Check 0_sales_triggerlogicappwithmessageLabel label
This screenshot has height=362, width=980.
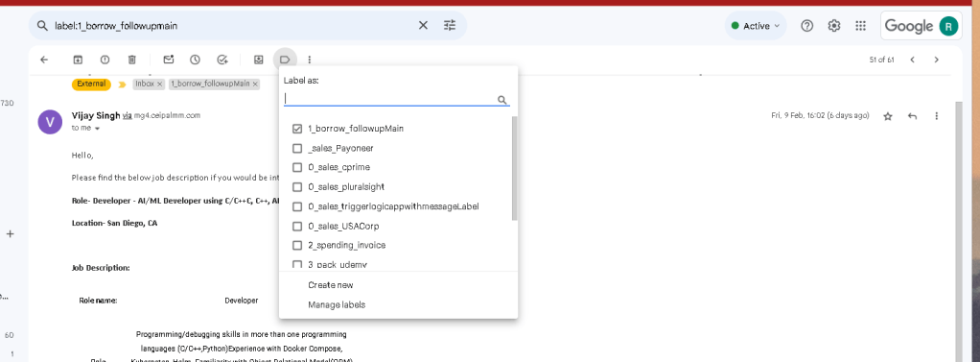coord(297,206)
